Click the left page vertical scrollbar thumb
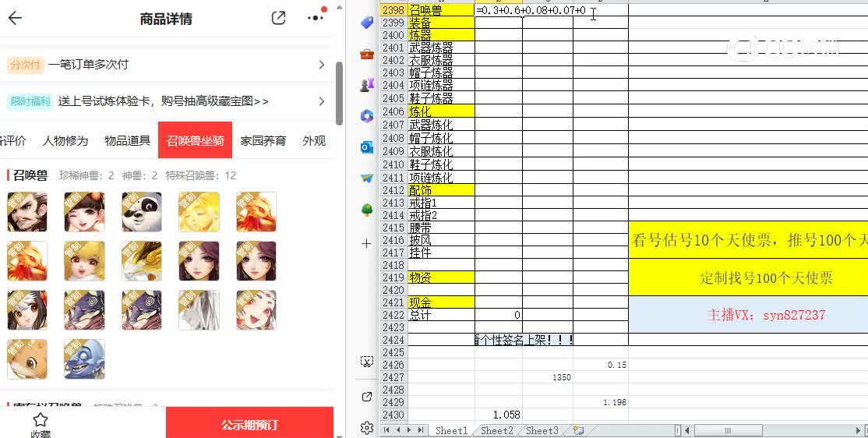This screenshot has width=868, height=438. point(339,93)
